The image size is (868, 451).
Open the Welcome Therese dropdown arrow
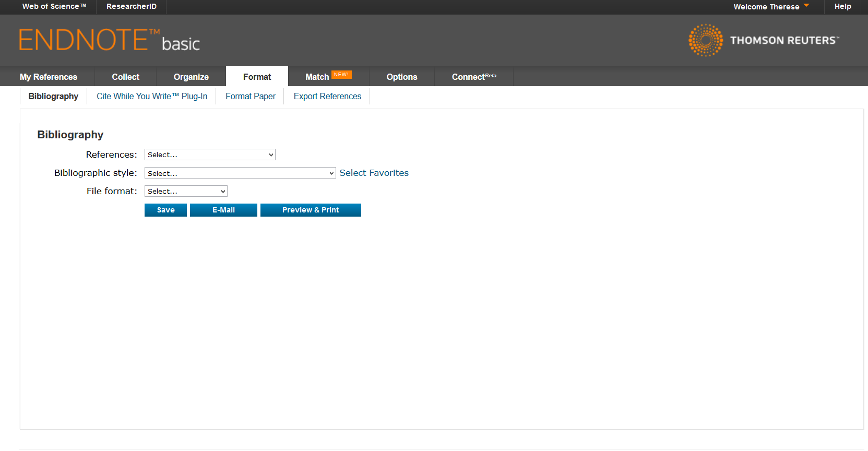(806, 6)
